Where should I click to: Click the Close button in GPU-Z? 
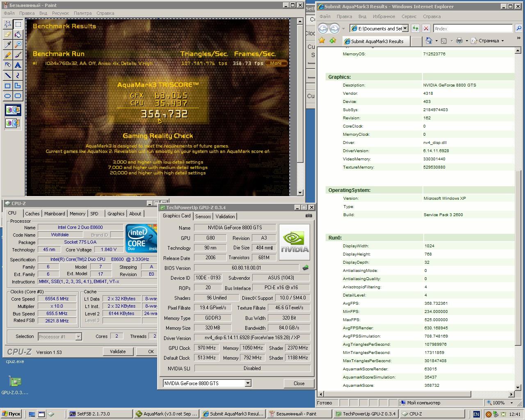pyautogui.click(x=299, y=383)
